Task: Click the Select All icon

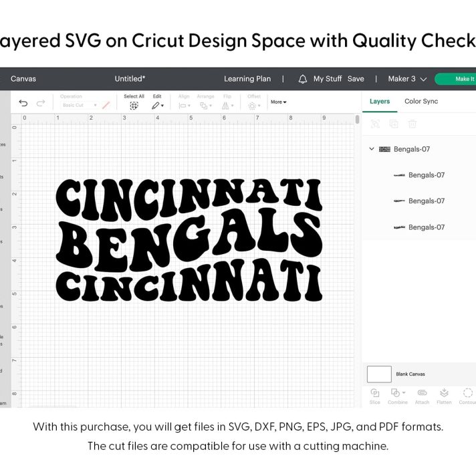Action: coord(134,106)
